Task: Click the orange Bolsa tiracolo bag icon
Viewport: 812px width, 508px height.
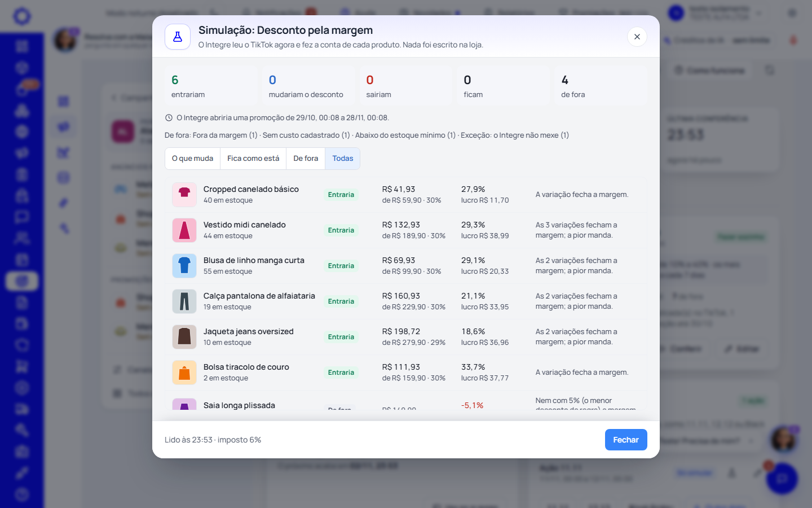Action: (x=184, y=373)
